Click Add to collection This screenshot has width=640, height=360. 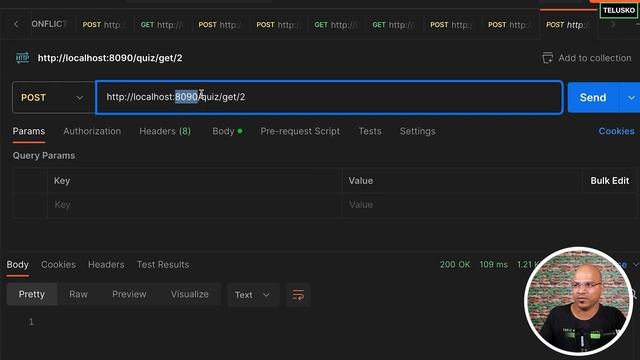point(594,58)
